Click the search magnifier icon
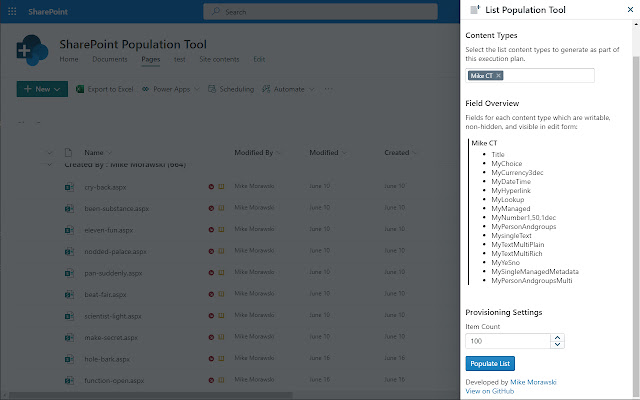 point(216,11)
